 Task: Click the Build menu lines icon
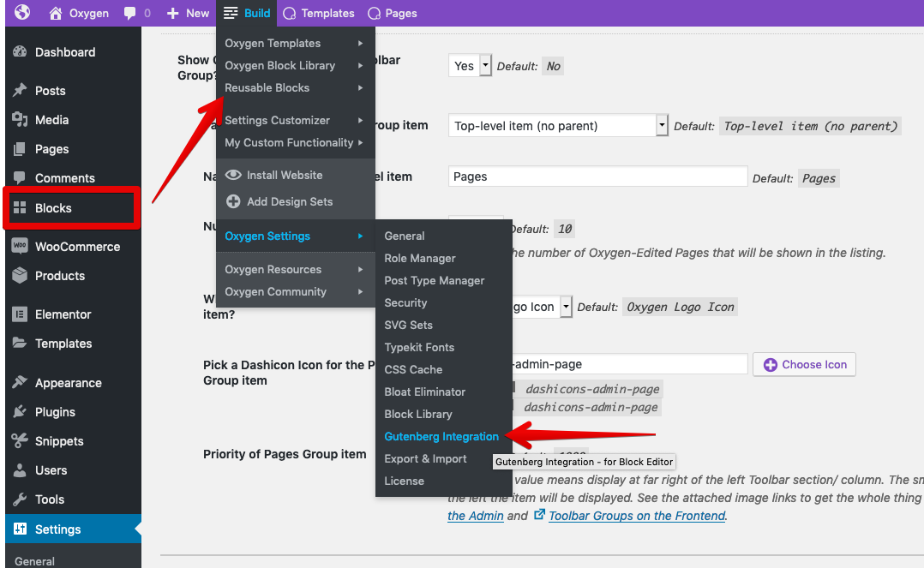click(231, 13)
